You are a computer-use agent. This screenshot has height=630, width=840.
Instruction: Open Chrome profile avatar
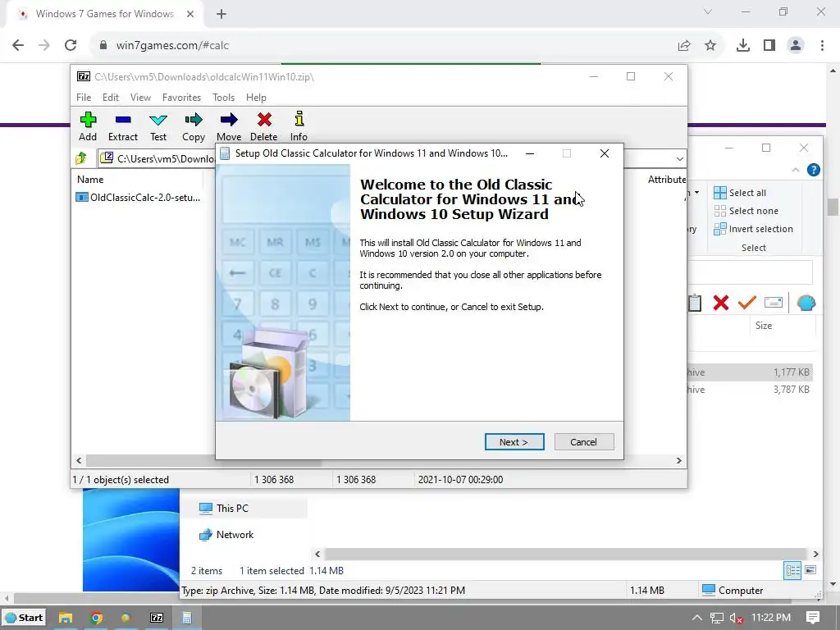[x=796, y=46]
